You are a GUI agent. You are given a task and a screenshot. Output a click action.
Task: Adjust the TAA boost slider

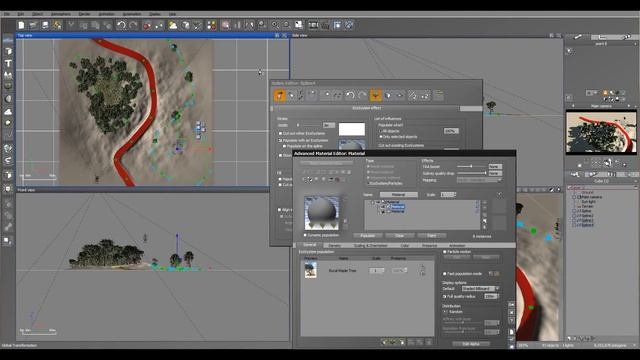(x=472, y=167)
